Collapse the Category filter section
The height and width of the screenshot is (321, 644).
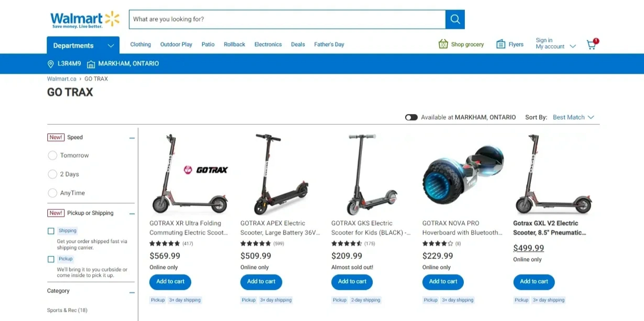coord(132,292)
